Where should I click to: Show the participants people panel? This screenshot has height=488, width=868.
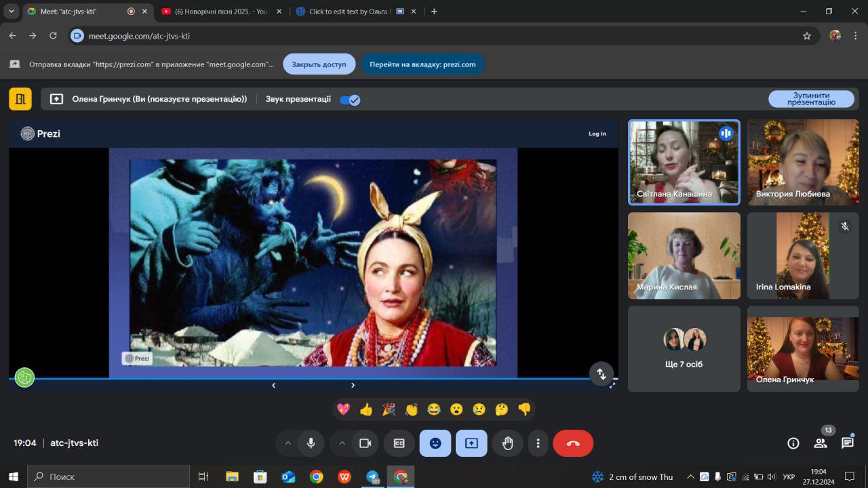[x=821, y=443]
